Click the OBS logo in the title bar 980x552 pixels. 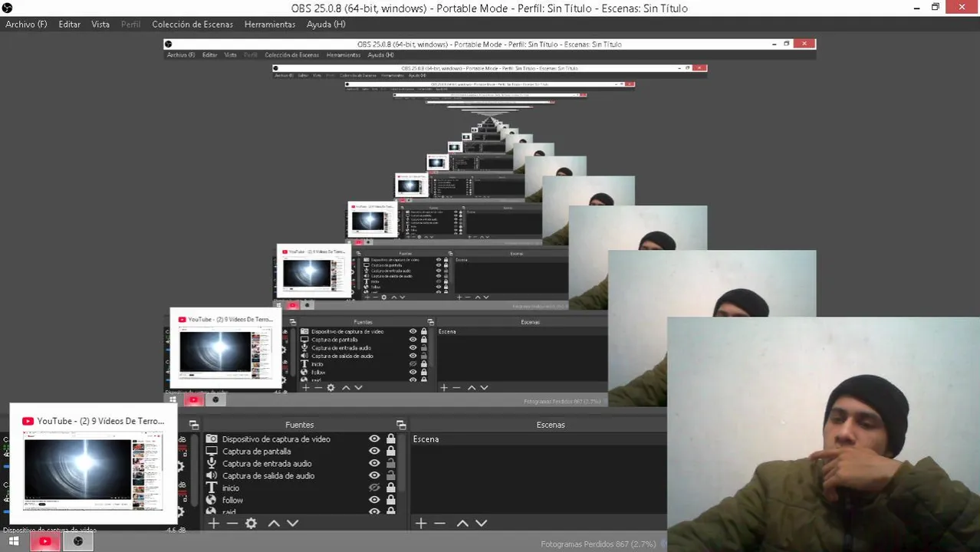point(7,8)
